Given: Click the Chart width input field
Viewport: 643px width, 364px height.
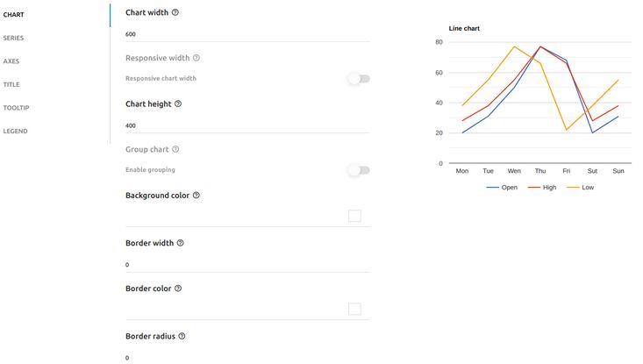Looking at the screenshot, I should click(x=247, y=34).
